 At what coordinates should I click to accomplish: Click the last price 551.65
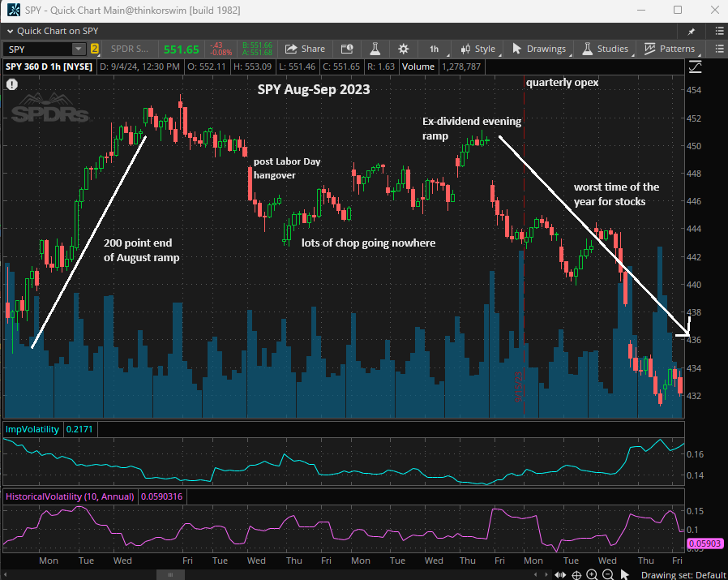[181, 49]
